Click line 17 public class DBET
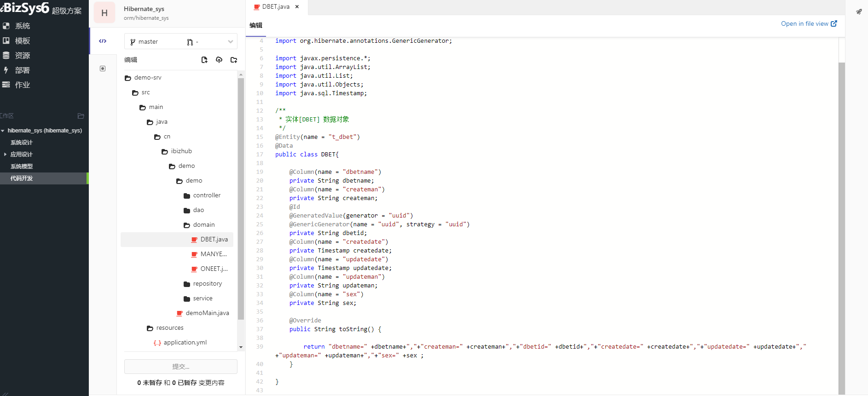 point(307,155)
